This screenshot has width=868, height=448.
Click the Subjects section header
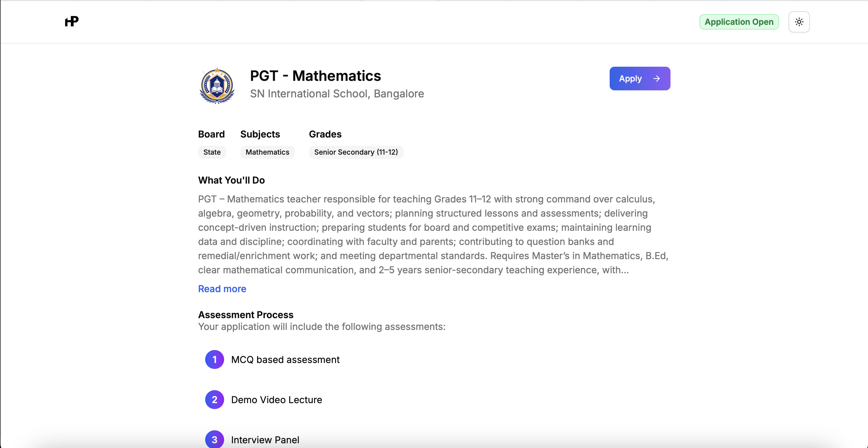tap(260, 134)
